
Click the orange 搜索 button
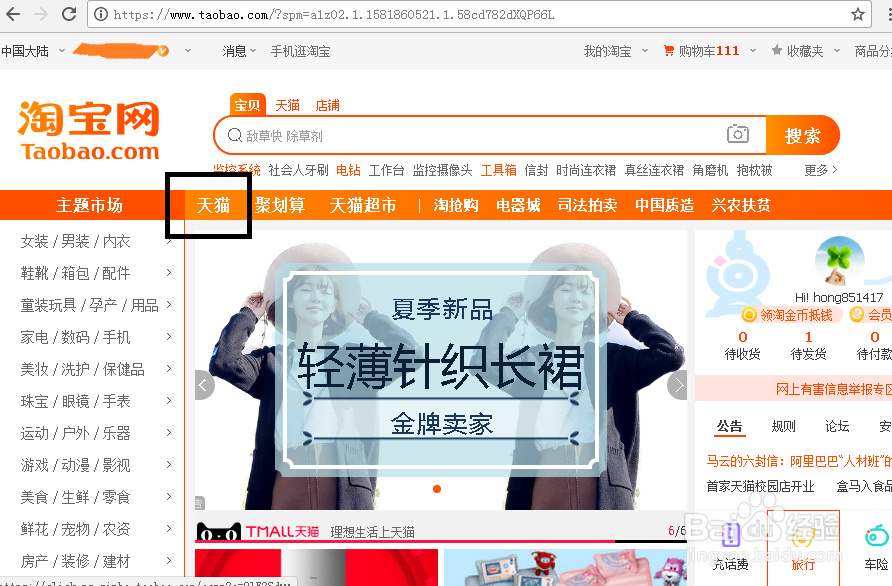coord(803,135)
